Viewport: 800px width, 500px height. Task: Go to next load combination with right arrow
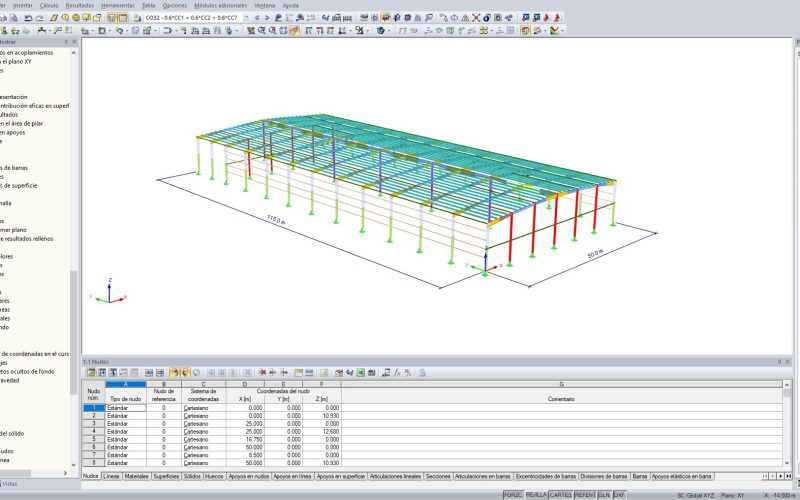(267, 18)
